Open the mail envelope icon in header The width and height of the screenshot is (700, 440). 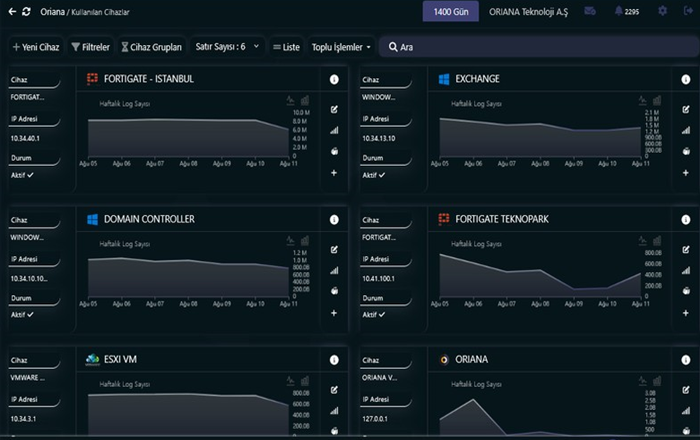pyautogui.click(x=590, y=11)
